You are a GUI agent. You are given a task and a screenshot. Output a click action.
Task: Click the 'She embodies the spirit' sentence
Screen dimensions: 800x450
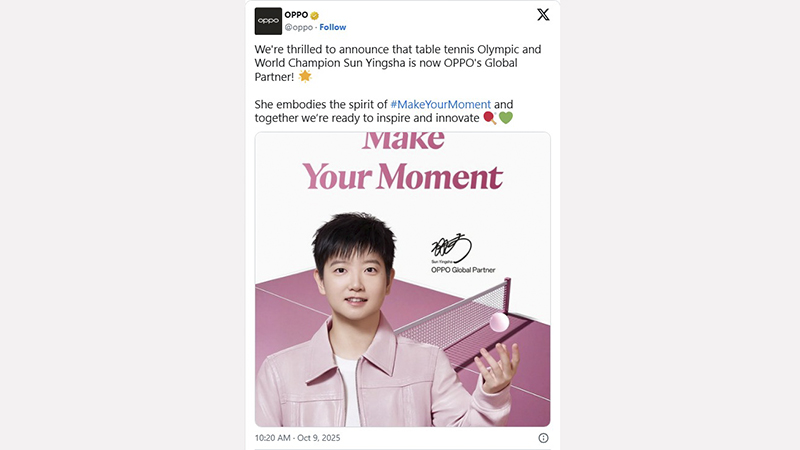(384, 111)
